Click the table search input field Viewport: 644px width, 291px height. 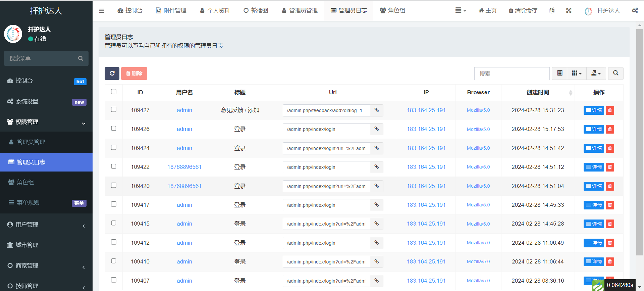(x=512, y=74)
